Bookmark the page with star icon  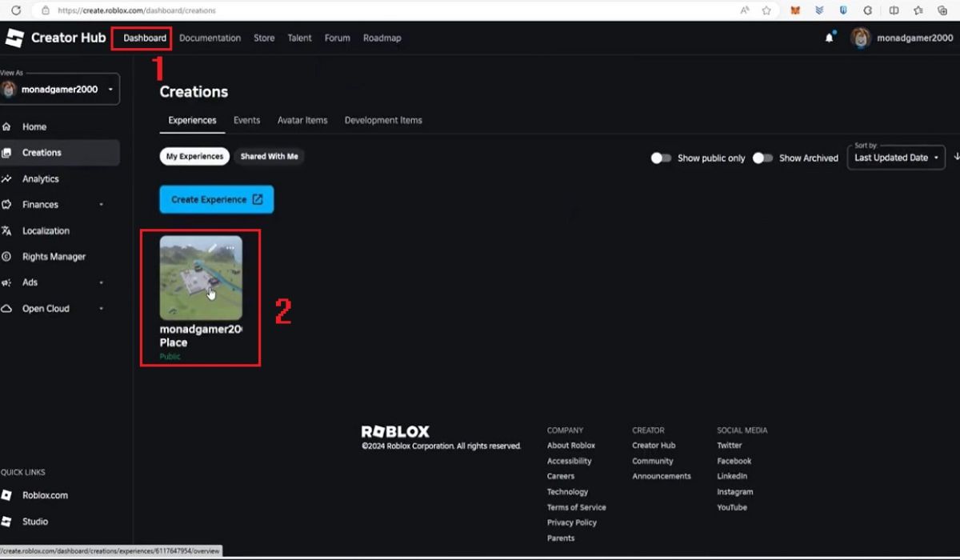(x=766, y=10)
